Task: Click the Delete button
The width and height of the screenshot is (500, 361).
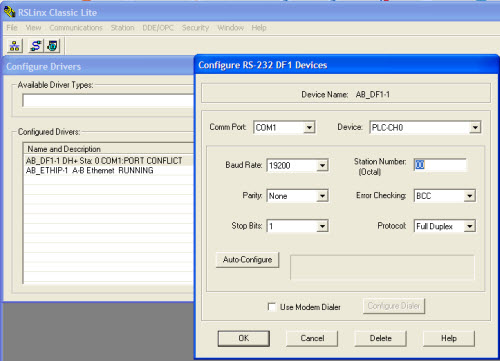Action: coord(380,338)
